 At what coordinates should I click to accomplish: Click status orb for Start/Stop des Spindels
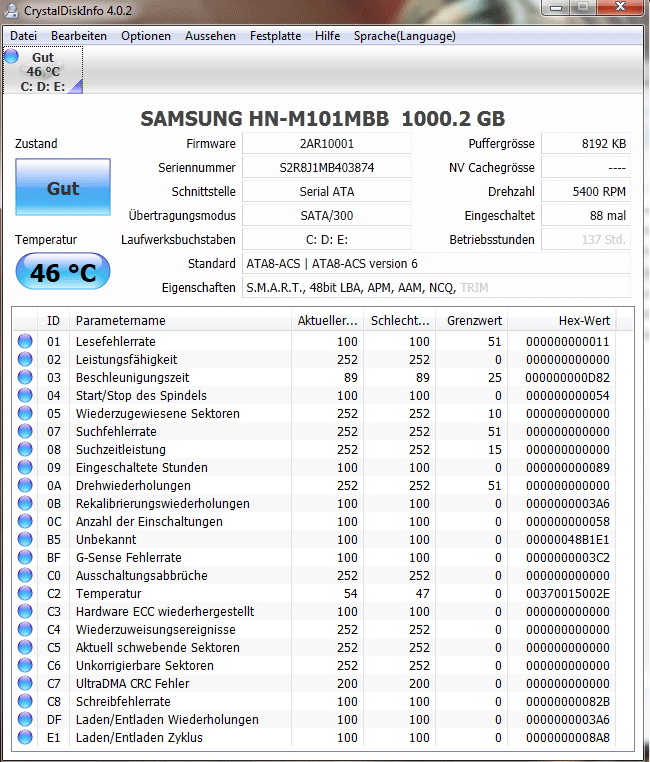[25, 395]
